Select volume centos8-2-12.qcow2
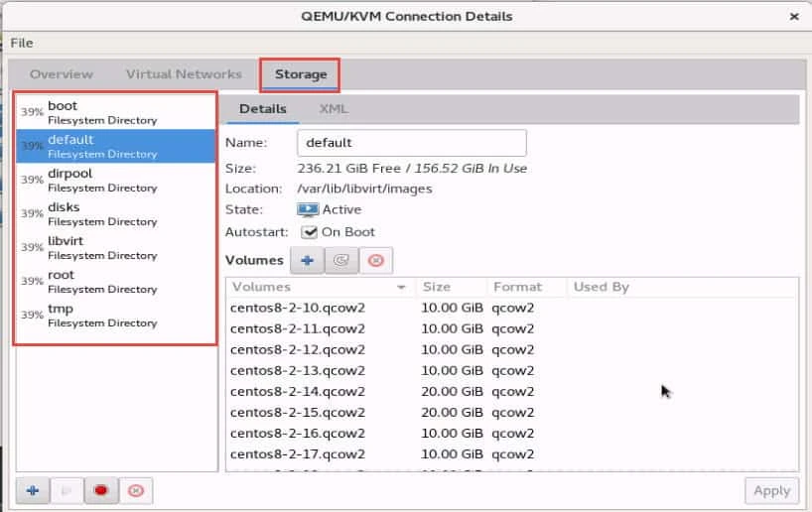 click(511, 350)
